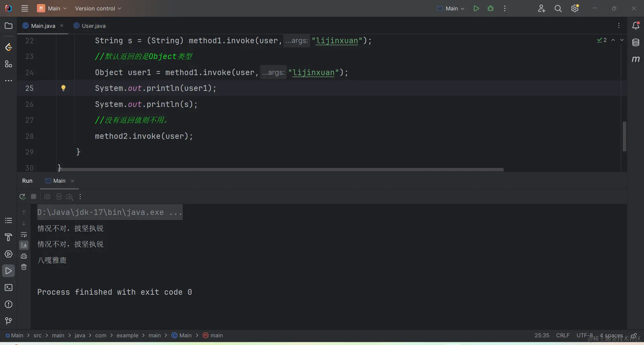The image size is (644, 345).
Task: Go to next highlighted problem arrow
Action: point(622,40)
